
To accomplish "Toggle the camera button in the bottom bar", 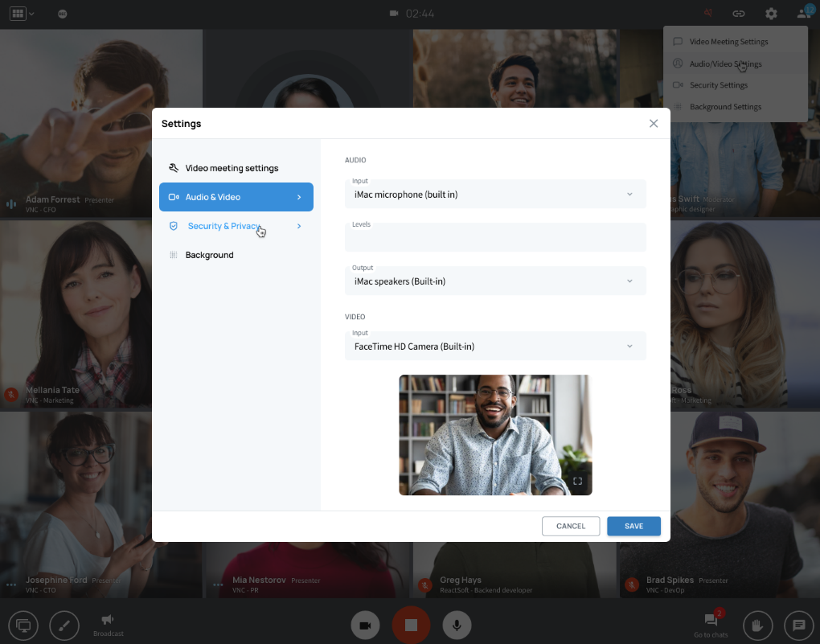I will coord(365,625).
